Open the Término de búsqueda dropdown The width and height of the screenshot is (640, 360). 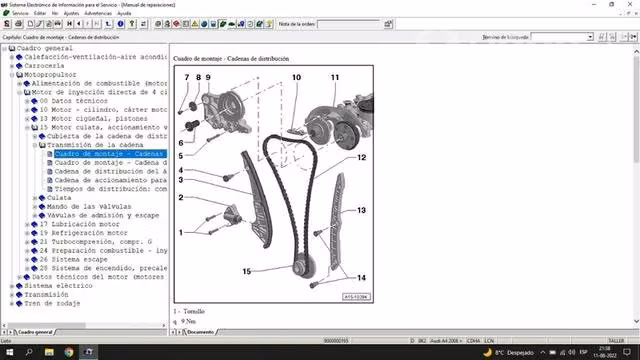590,37
